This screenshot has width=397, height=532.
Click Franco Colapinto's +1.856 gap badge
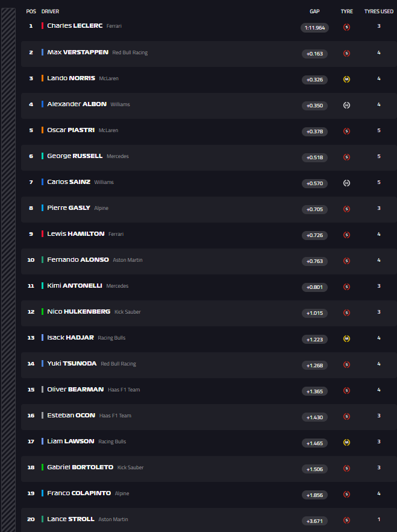point(314,495)
